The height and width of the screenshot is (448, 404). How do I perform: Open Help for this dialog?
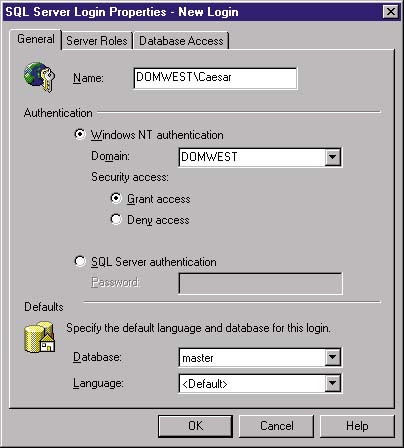(357, 426)
